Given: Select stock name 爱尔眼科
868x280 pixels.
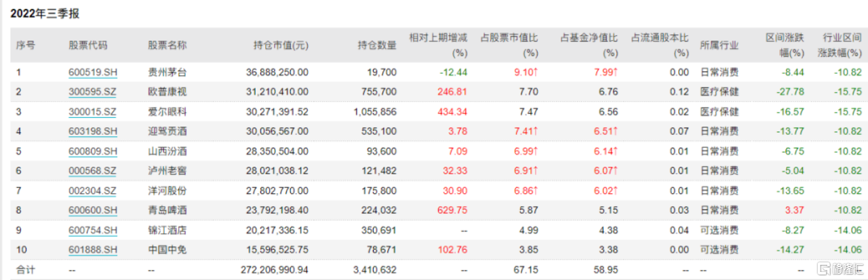Looking at the screenshot, I should (167, 111).
